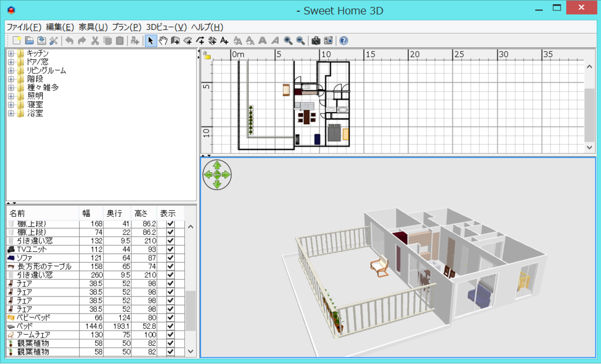The width and height of the screenshot is (601, 364).
Task: Zoom in on the plan
Action: tap(288, 40)
